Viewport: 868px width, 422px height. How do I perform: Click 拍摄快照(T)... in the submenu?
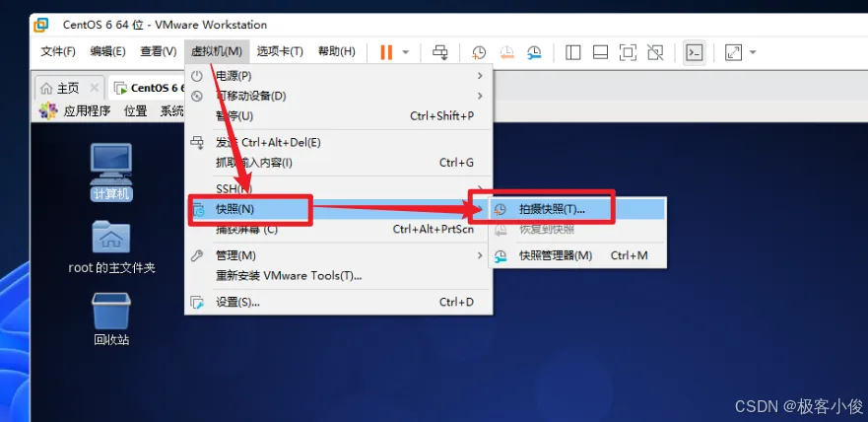[577, 209]
